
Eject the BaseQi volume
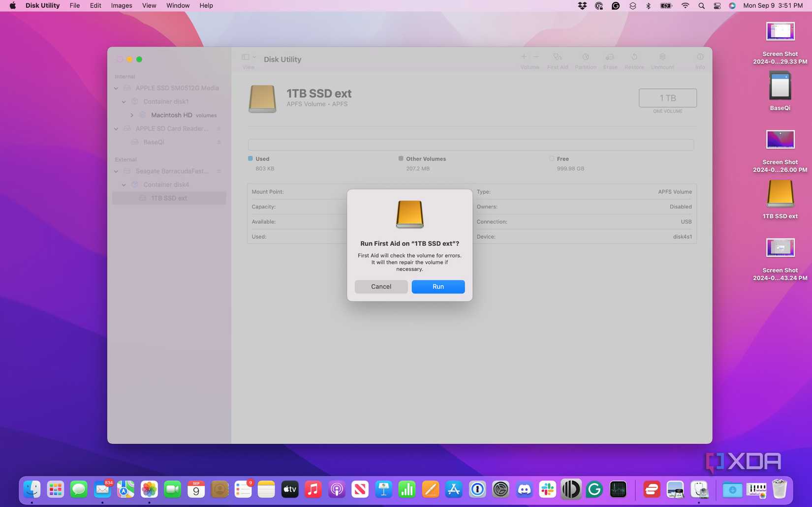[219, 142]
